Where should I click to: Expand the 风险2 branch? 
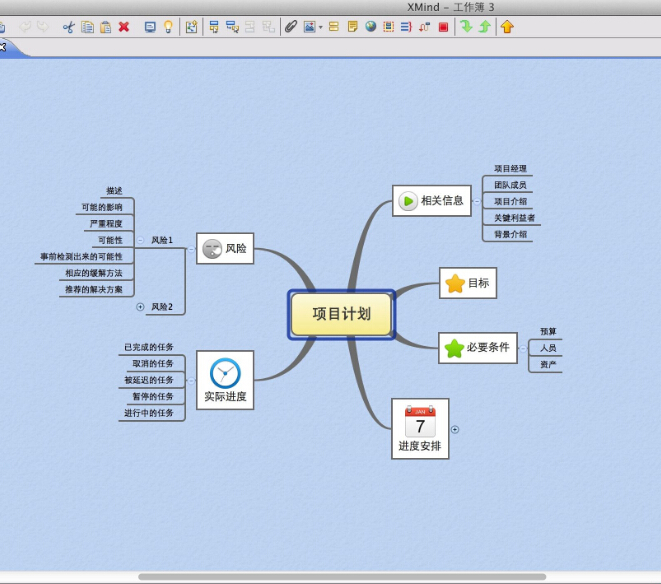(140, 307)
